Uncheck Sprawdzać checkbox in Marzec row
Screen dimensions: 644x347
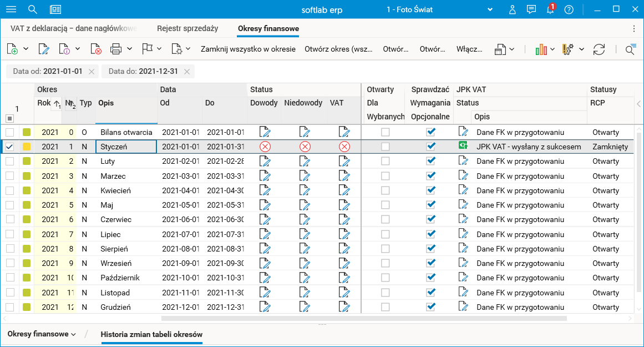430,176
